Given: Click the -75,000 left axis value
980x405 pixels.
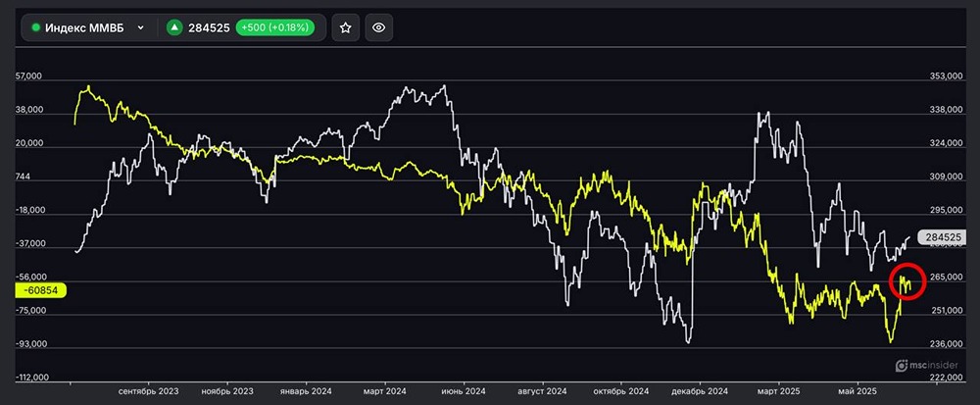Looking at the screenshot, I should point(29,311).
